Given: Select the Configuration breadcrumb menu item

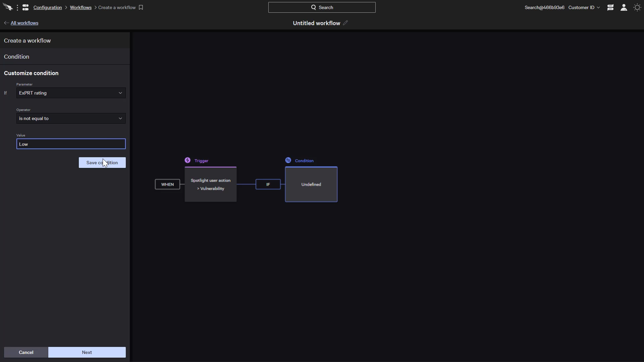Looking at the screenshot, I should (x=47, y=7).
